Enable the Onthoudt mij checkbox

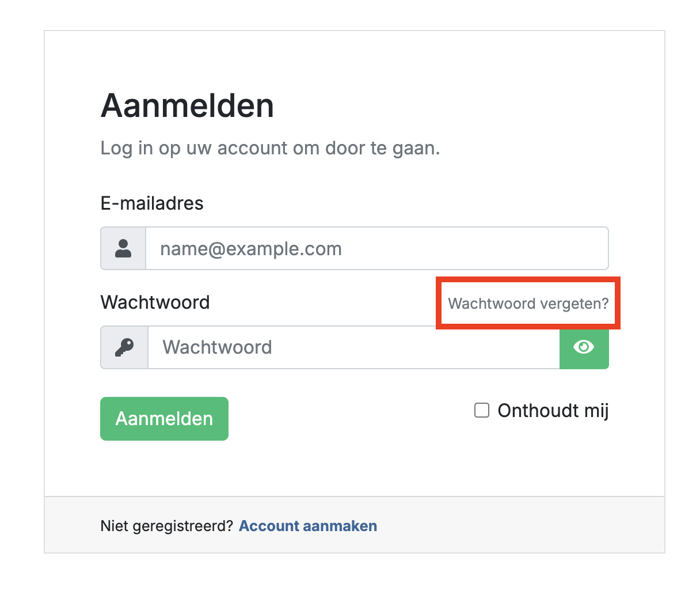(x=482, y=410)
